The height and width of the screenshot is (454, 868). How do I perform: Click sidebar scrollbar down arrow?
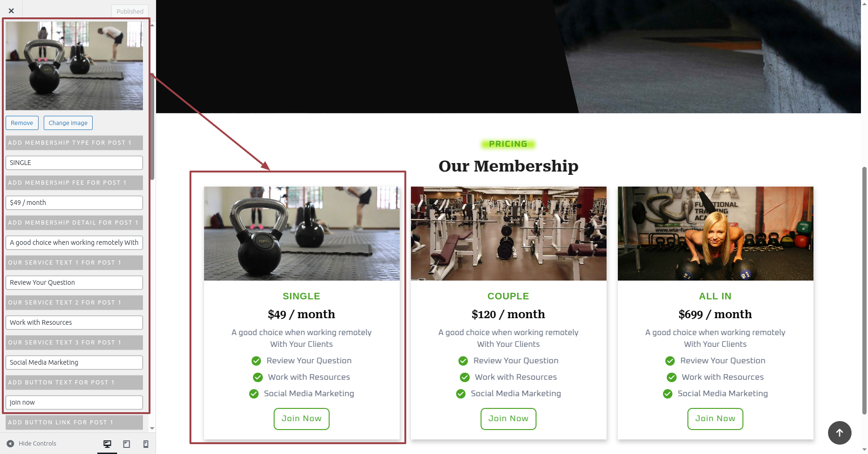point(152,429)
